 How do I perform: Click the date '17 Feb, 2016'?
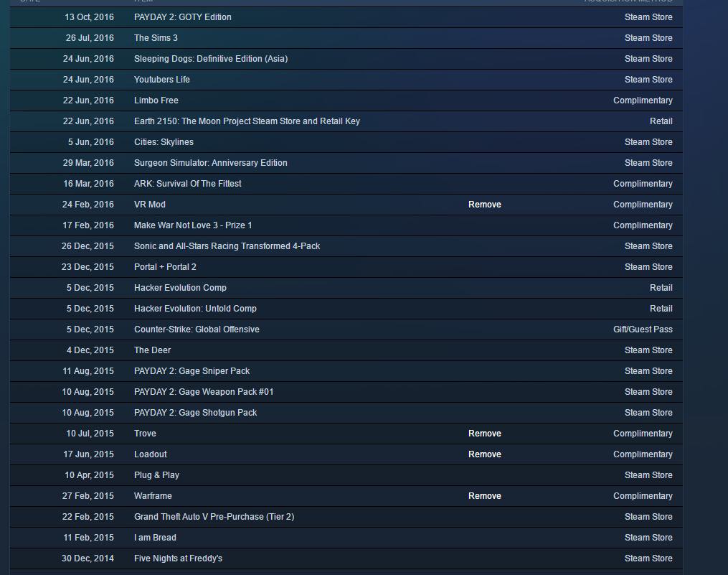88,225
